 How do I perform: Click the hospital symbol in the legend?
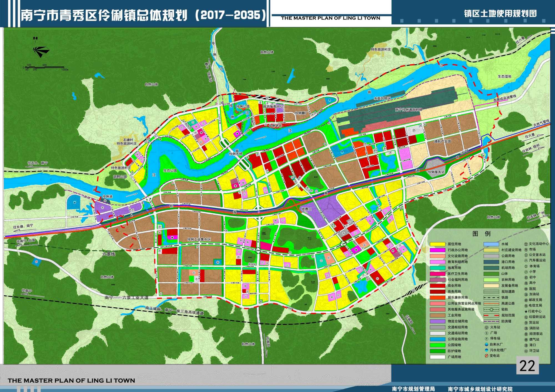526,289
